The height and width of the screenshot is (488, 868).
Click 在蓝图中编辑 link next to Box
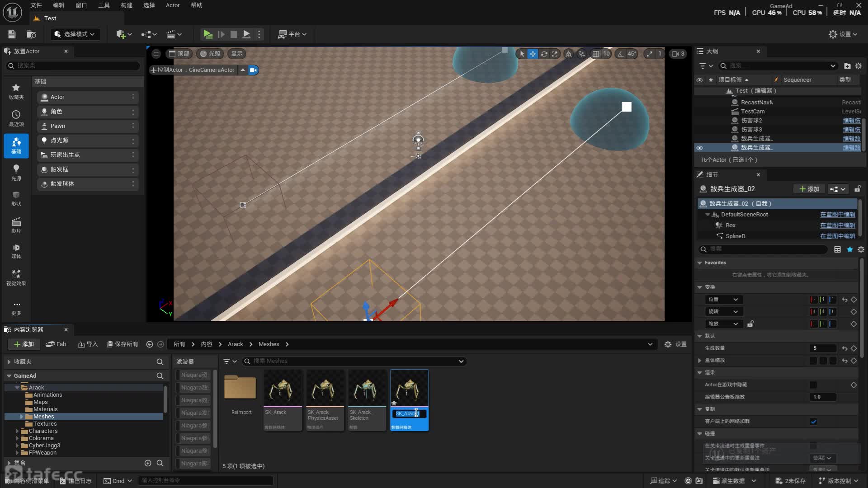click(837, 225)
